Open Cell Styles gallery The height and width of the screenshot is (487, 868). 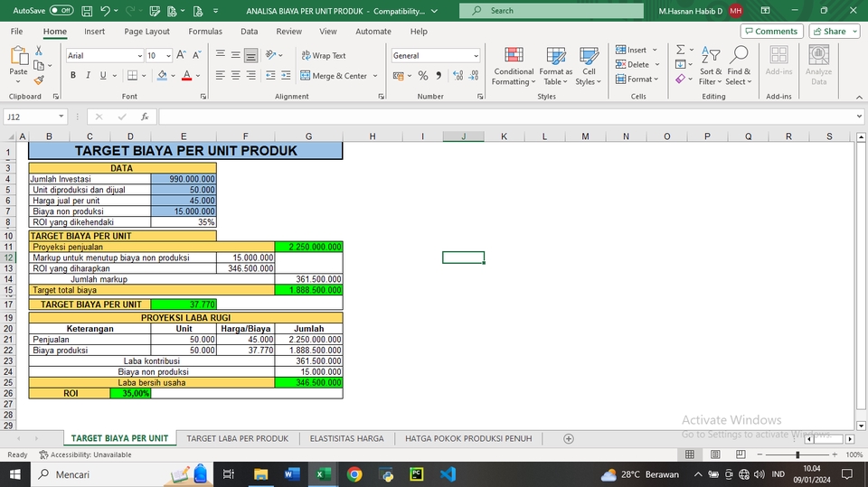589,67
